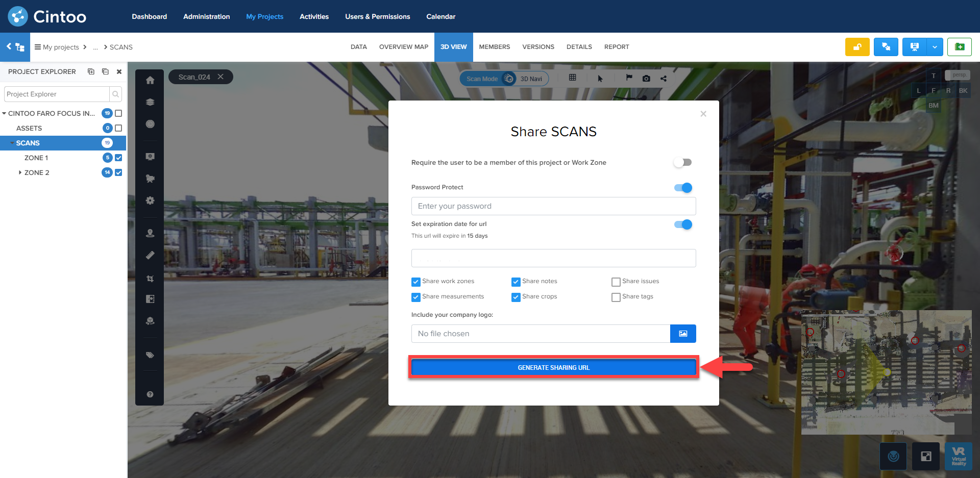Click the ellipsis breadcrumb item

point(95,47)
